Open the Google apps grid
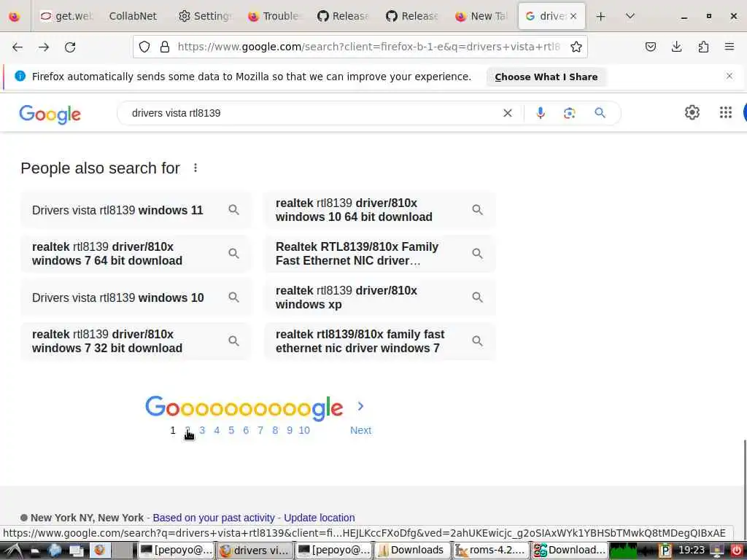Viewport: 747px width, 560px height. pyautogui.click(x=726, y=112)
